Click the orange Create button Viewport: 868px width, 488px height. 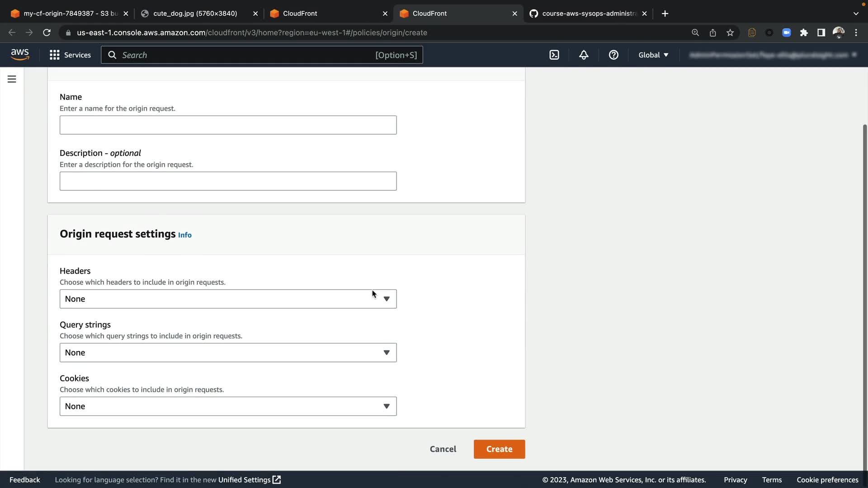point(499,449)
